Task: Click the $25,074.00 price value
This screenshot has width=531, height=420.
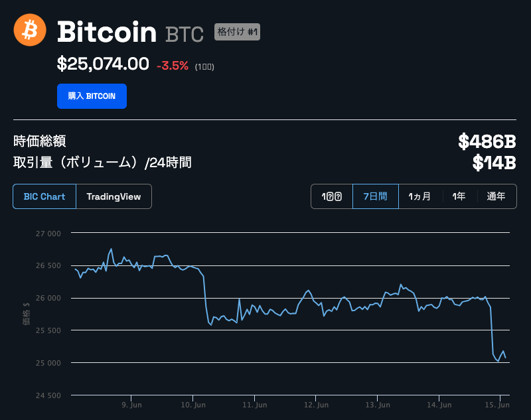Action: coord(103,64)
